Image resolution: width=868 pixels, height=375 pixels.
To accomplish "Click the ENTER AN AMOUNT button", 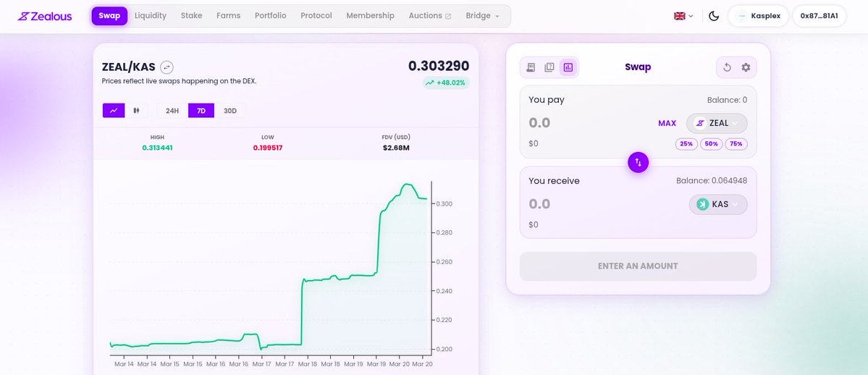I will (x=639, y=266).
